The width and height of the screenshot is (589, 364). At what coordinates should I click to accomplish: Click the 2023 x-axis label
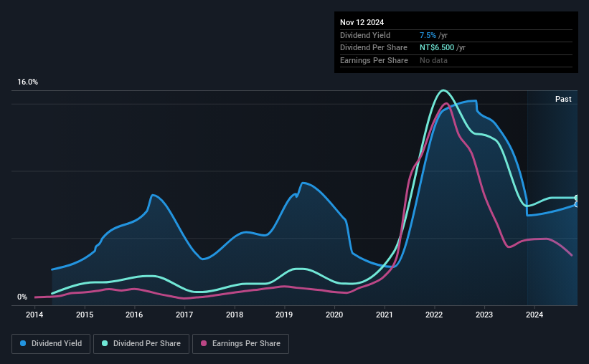(484, 315)
